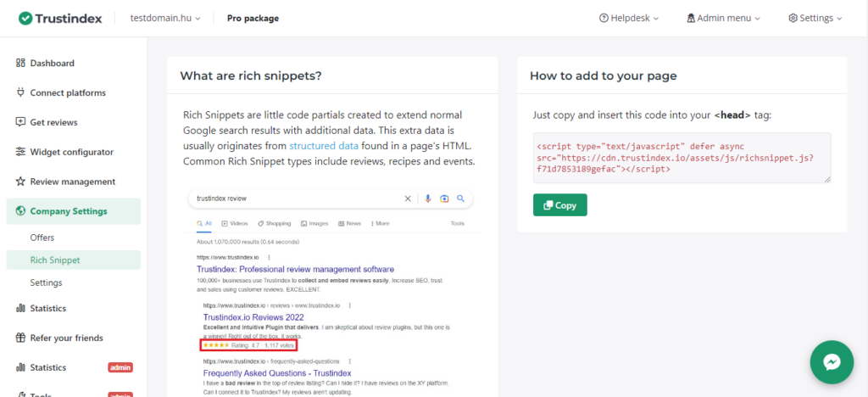Open the Messenger chat bubble
868x397 pixels.
[832, 362]
